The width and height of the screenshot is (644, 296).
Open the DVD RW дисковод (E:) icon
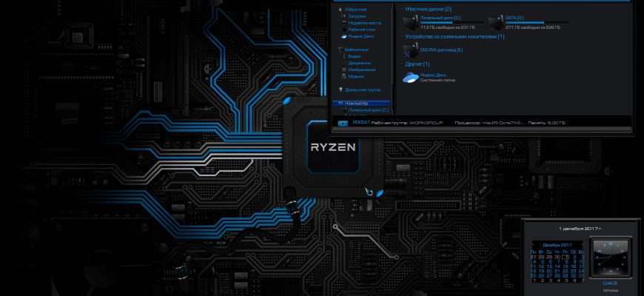(410, 50)
